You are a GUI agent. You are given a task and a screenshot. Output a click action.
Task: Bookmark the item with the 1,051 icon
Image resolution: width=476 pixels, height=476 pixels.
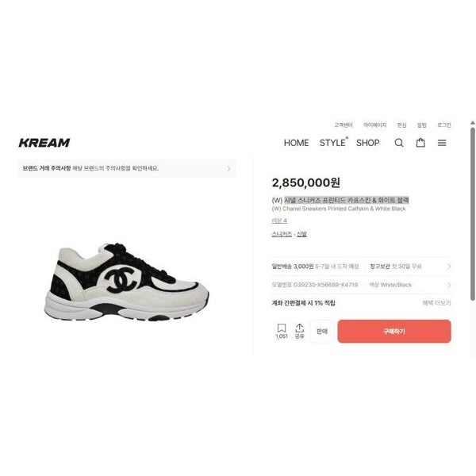click(x=282, y=331)
